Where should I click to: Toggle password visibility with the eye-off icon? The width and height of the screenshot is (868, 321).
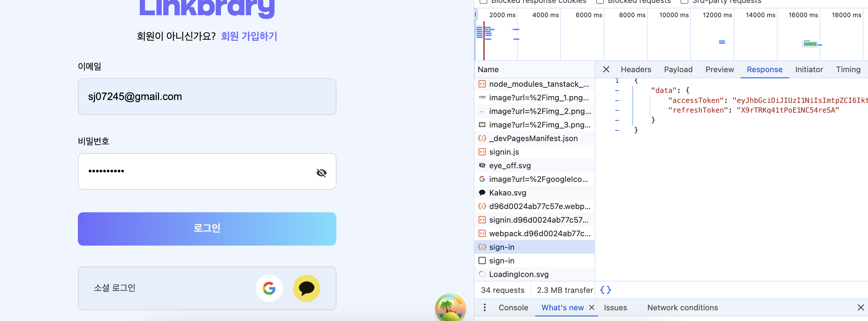pyautogui.click(x=322, y=173)
